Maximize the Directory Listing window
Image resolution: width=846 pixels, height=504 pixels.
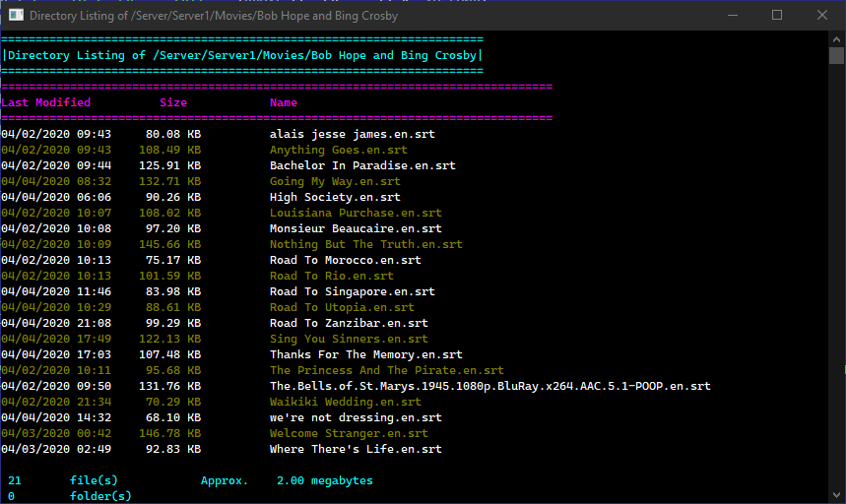[777, 15]
